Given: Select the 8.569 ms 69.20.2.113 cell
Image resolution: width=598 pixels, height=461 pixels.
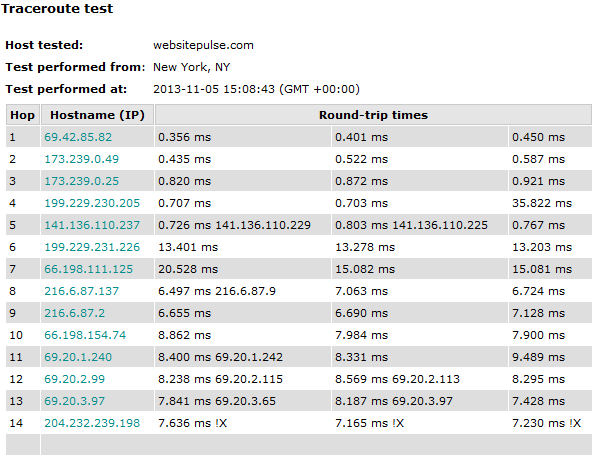Looking at the screenshot, I should pyautogui.click(x=420, y=379).
